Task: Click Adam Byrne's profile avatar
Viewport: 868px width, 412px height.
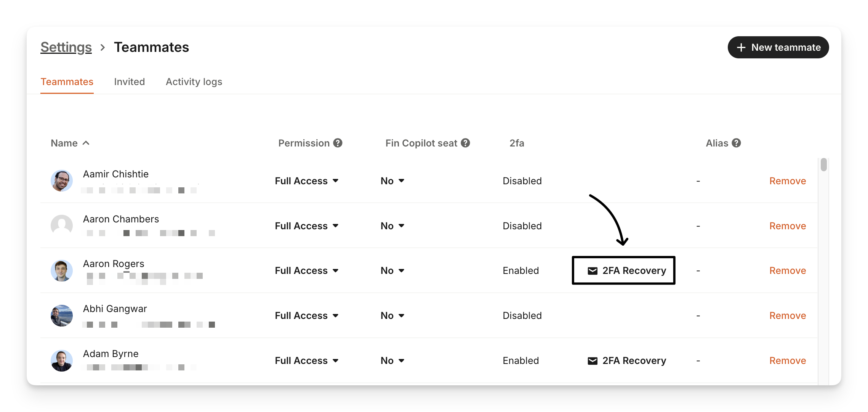Action: tap(62, 360)
